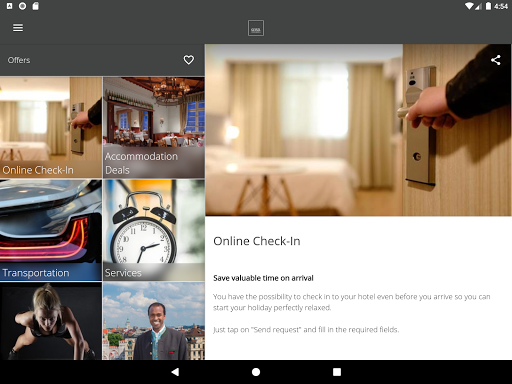Tap the 'A' notification icon in status bar
Image resolution: width=512 pixels, height=384 pixels.
tap(9, 6)
